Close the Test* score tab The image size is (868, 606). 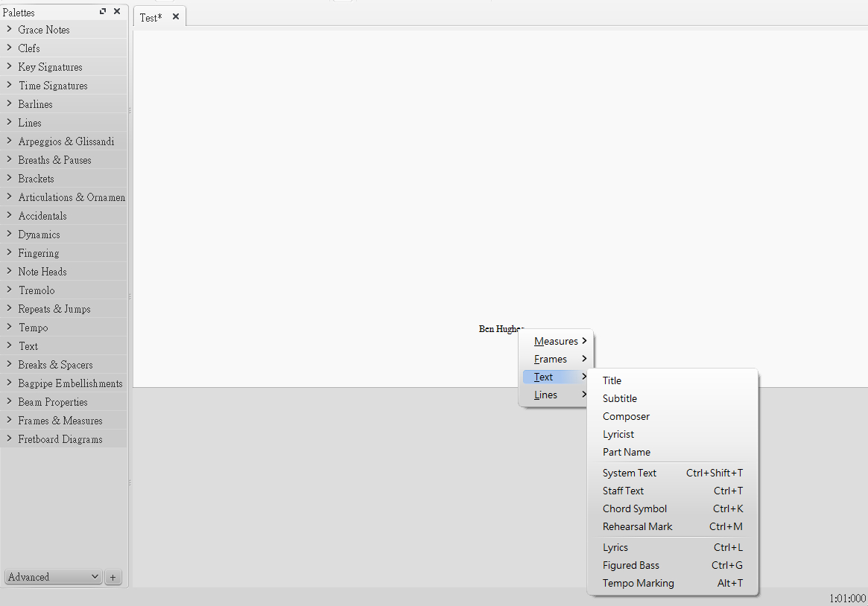tap(175, 16)
